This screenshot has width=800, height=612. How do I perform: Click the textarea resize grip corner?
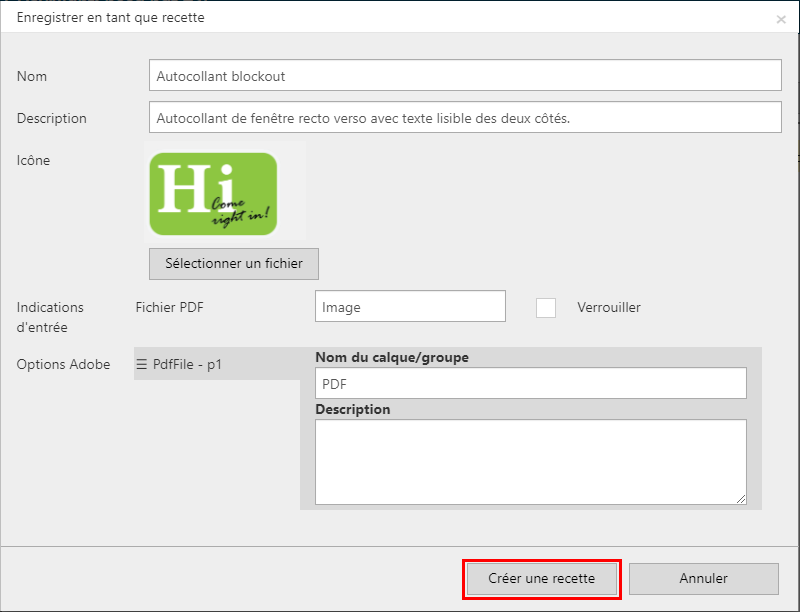click(741, 499)
